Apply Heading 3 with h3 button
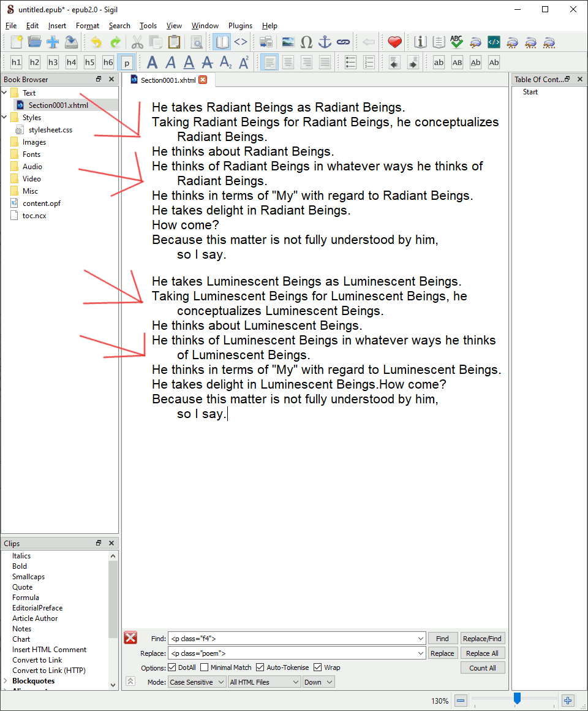This screenshot has width=588, height=711. point(53,62)
